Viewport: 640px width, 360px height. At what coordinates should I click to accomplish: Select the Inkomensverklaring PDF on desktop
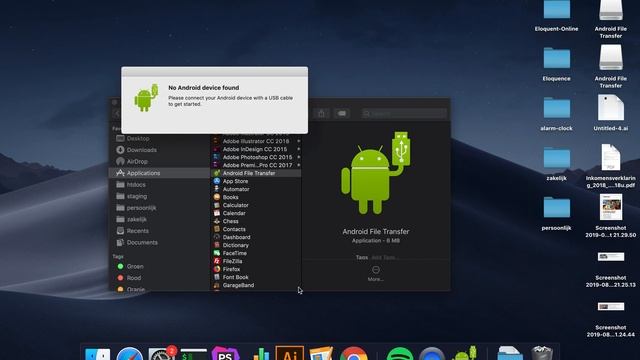[611, 165]
